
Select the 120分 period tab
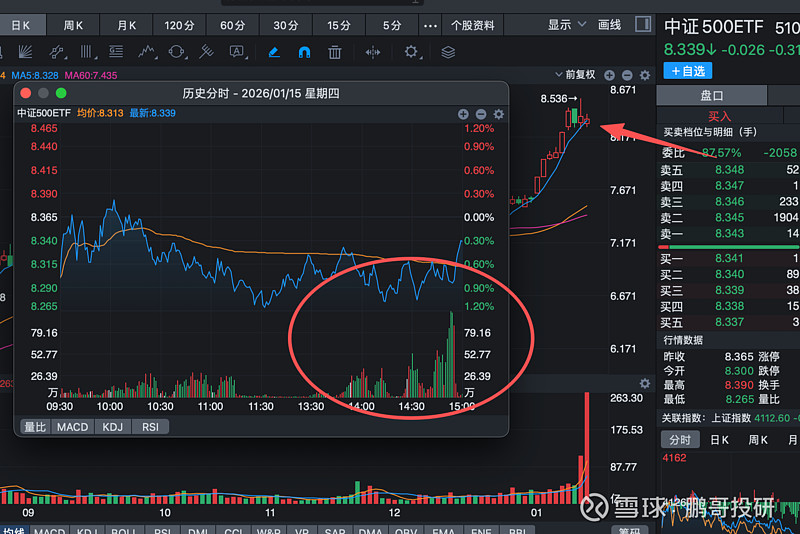179,25
